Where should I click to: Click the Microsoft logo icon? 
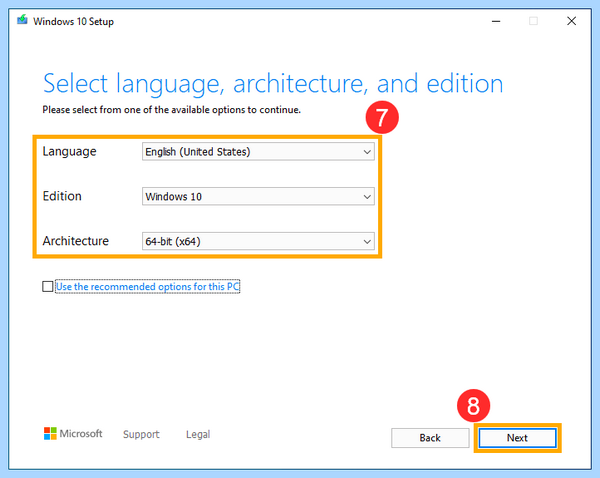click(x=50, y=434)
